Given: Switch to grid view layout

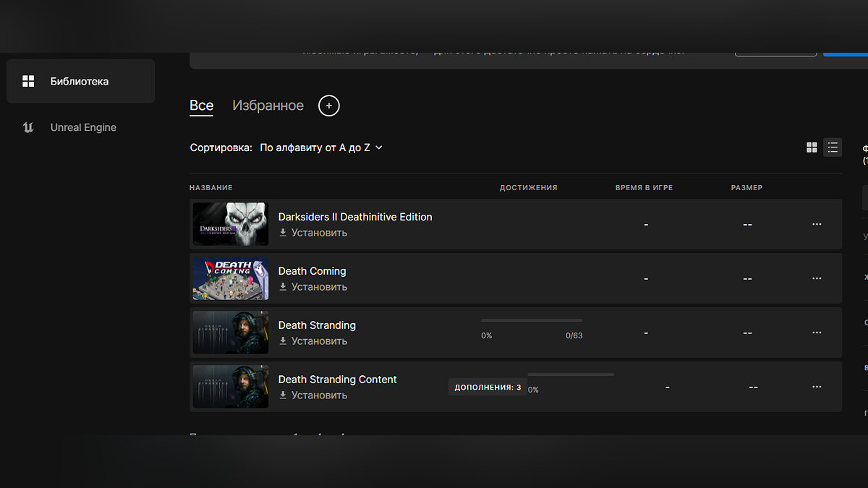Looking at the screenshot, I should pos(812,147).
